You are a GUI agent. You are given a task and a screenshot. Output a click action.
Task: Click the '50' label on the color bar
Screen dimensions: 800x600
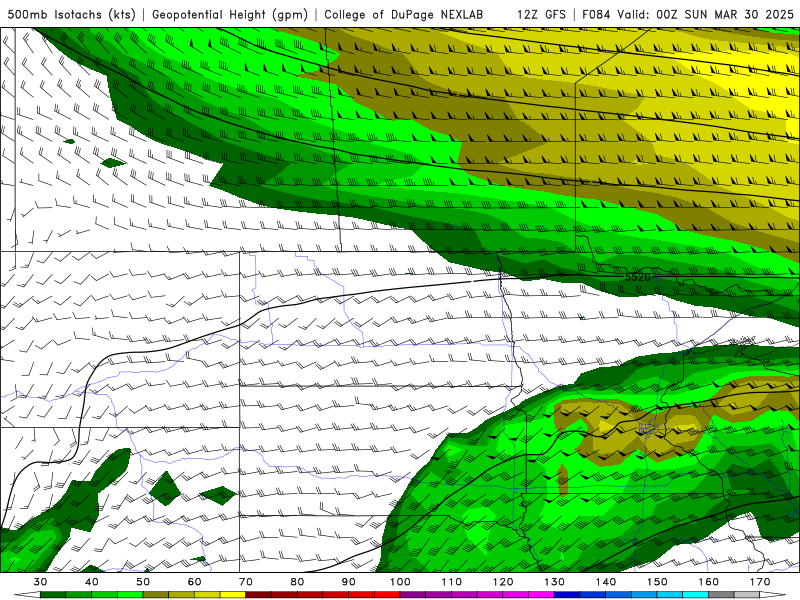point(143,582)
